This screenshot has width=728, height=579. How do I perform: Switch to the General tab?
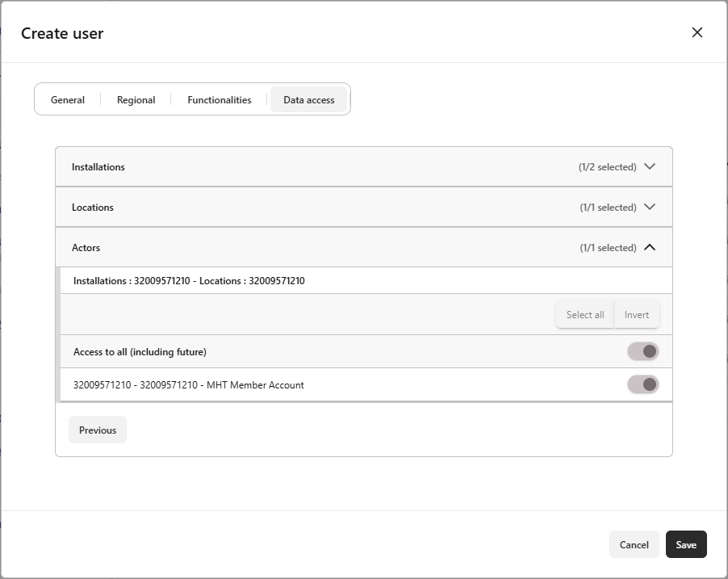point(68,100)
